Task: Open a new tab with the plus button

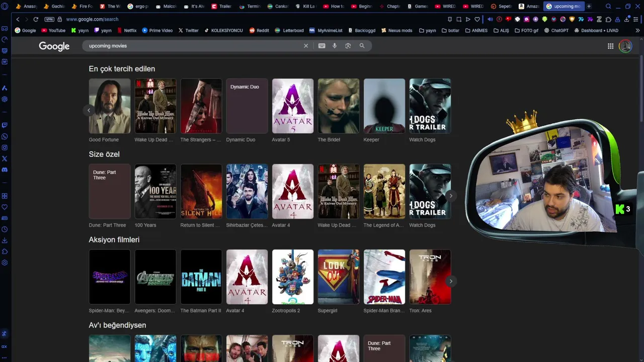Action: point(589,6)
